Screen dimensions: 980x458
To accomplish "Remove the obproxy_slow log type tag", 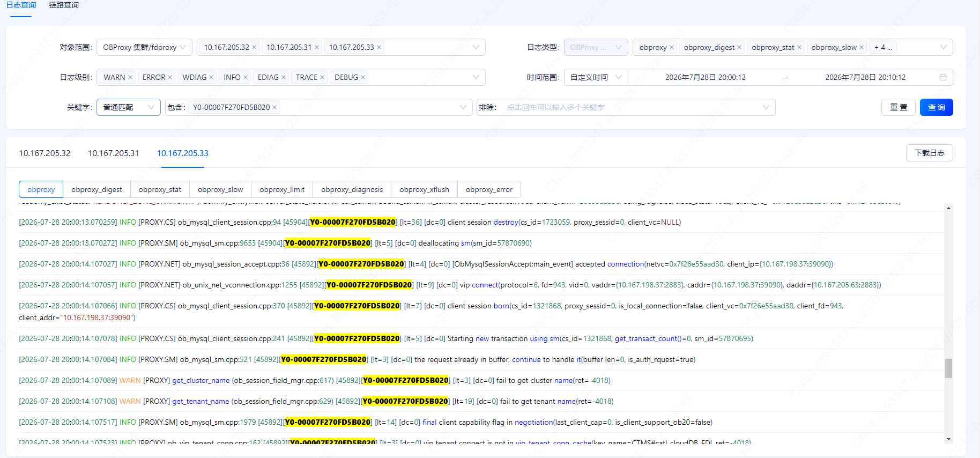I will [x=862, y=47].
